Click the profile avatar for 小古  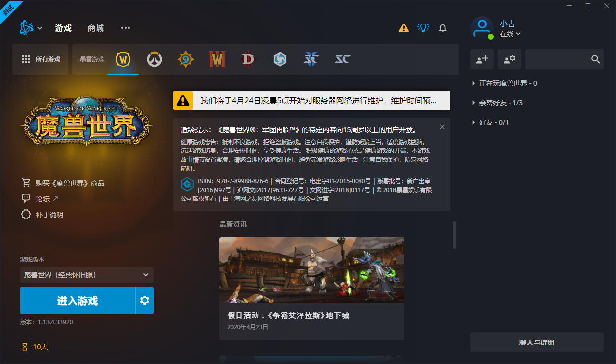[482, 27]
